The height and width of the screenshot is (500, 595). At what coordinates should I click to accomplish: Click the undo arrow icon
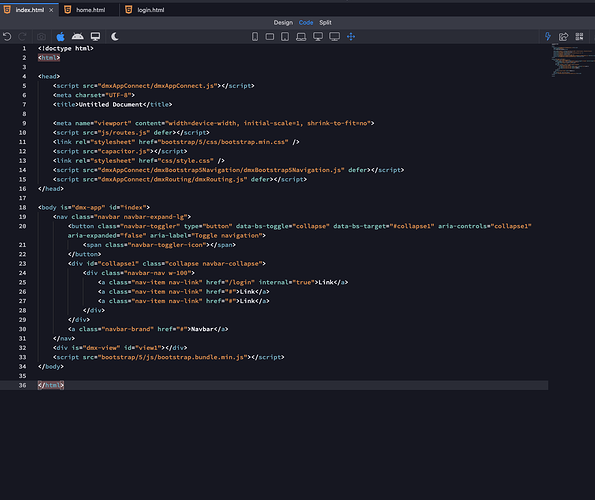[7, 37]
